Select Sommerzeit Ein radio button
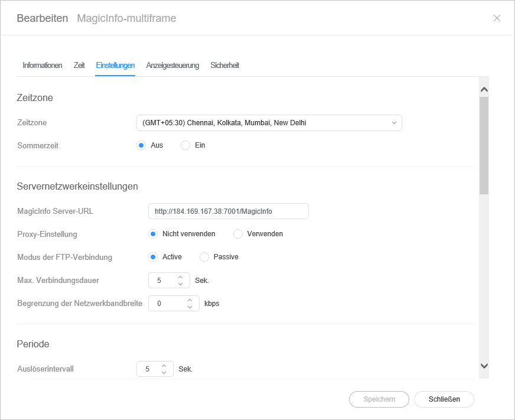Screen dimensions: 515x420 tap(185, 145)
